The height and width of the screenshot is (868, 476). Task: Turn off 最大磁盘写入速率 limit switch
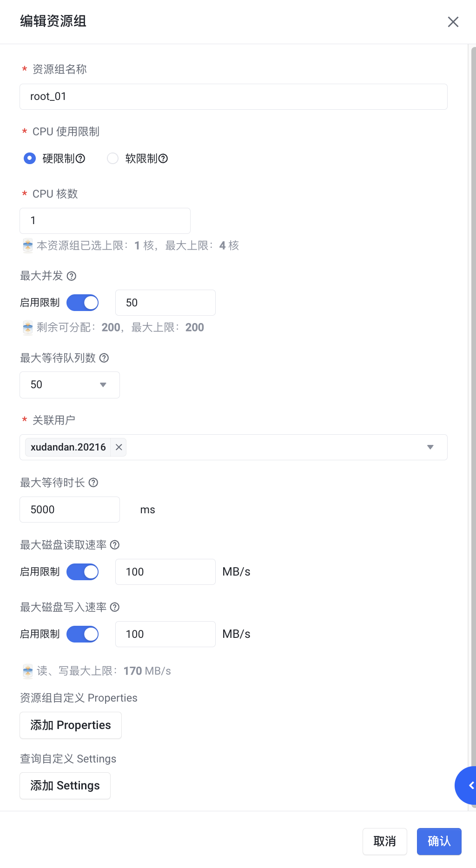(x=83, y=634)
